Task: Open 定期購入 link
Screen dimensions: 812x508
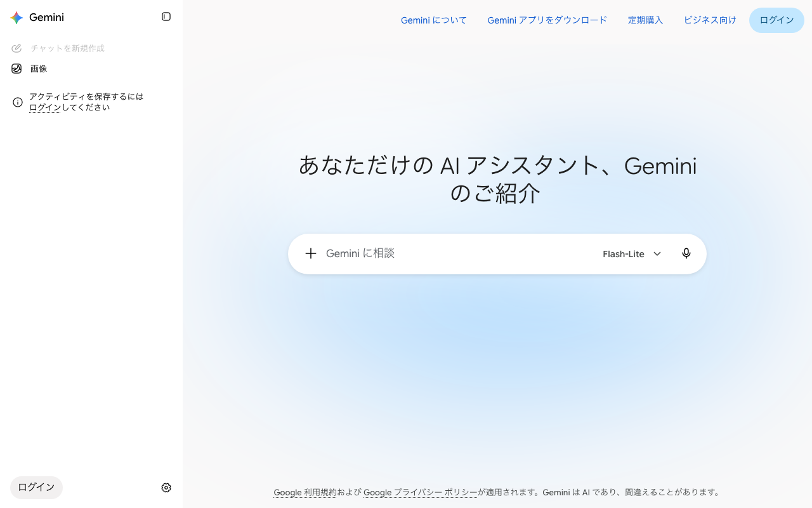Action: point(646,20)
